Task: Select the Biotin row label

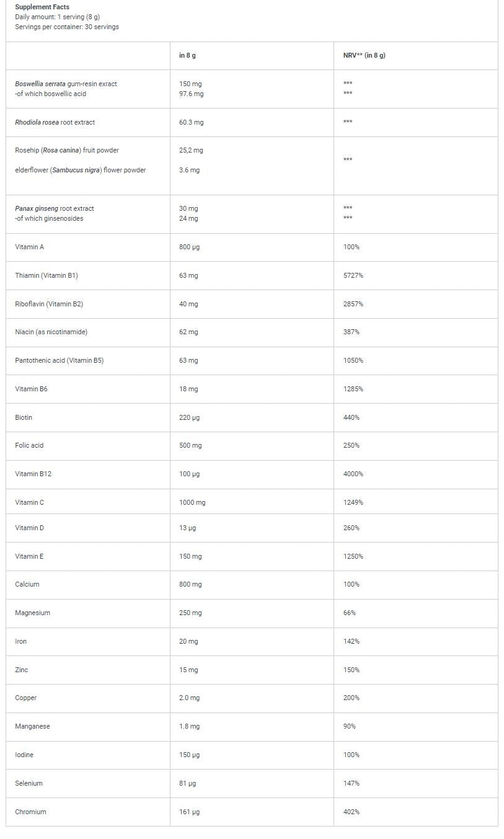Action: pos(24,417)
